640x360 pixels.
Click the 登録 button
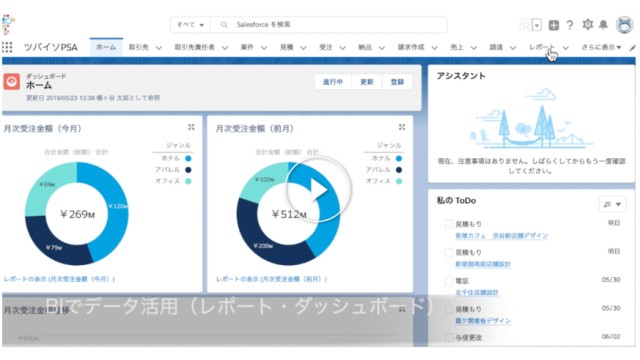[397, 82]
